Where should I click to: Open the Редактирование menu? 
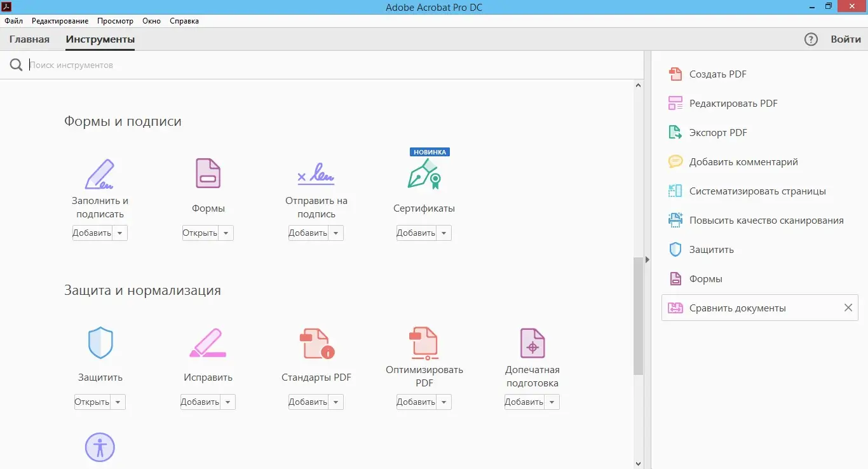[60, 20]
